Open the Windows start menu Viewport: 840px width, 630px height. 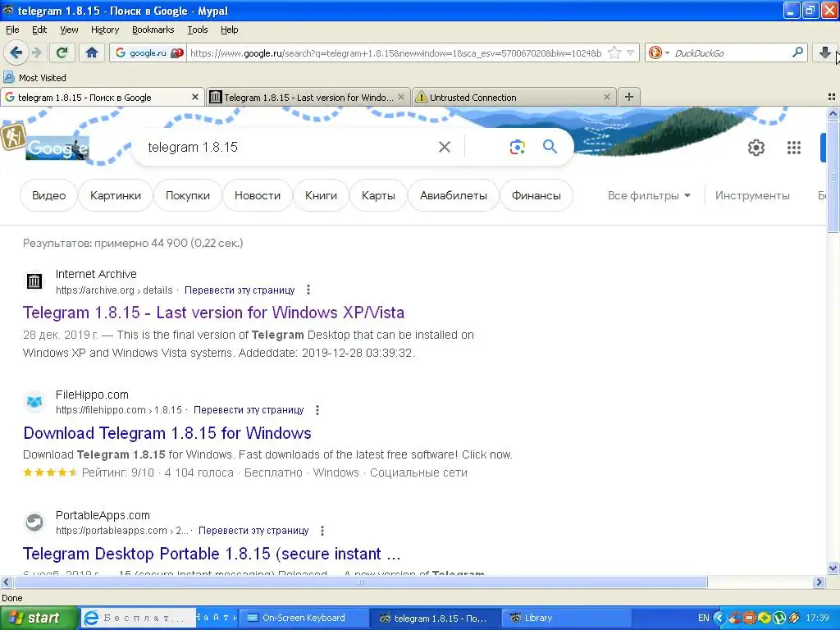coord(39,618)
